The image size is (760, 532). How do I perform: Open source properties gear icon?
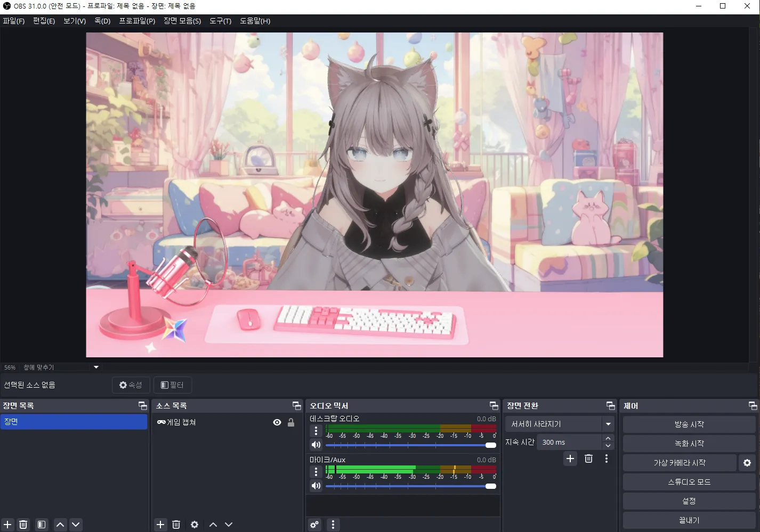(x=195, y=525)
